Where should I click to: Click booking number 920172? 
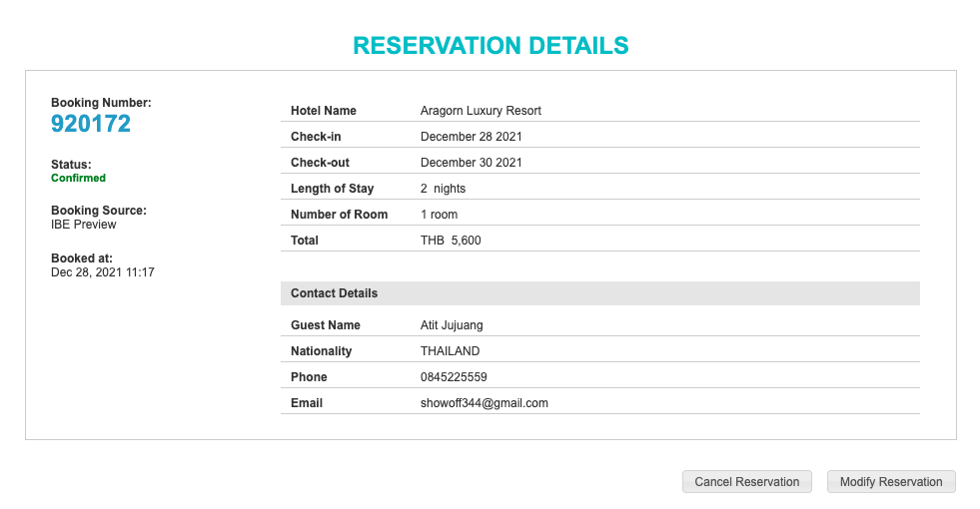tap(91, 124)
